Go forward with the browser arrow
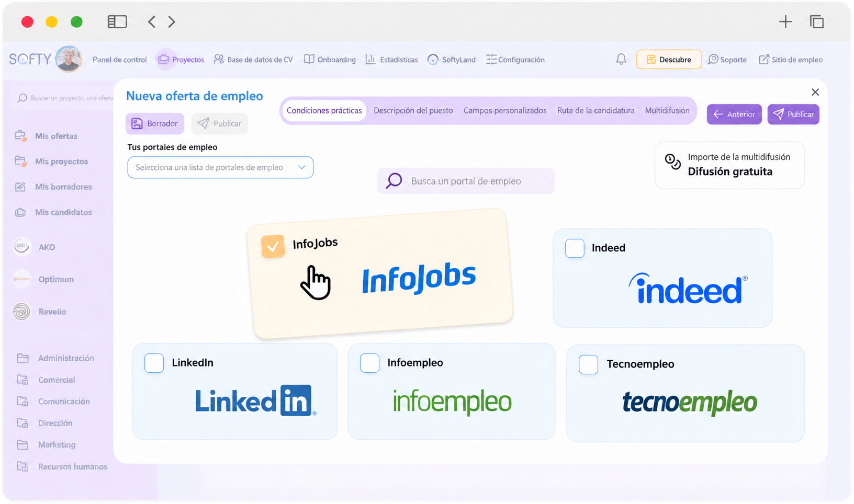The width and height of the screenshot is (854, 504). (172, 21)
